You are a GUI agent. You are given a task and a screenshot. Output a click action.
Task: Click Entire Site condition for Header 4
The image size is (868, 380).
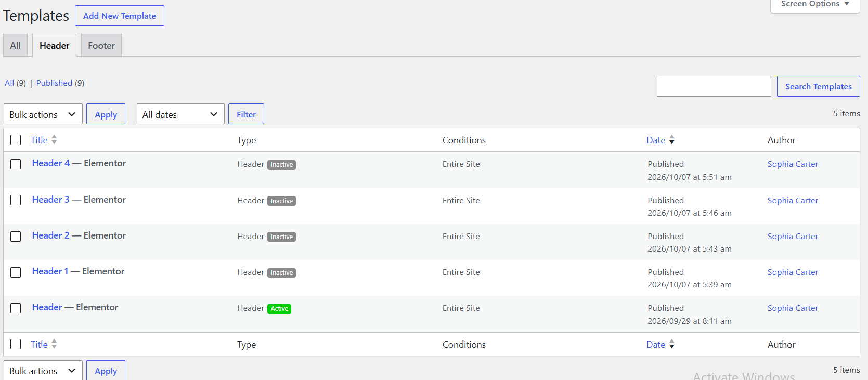point(461,164)
